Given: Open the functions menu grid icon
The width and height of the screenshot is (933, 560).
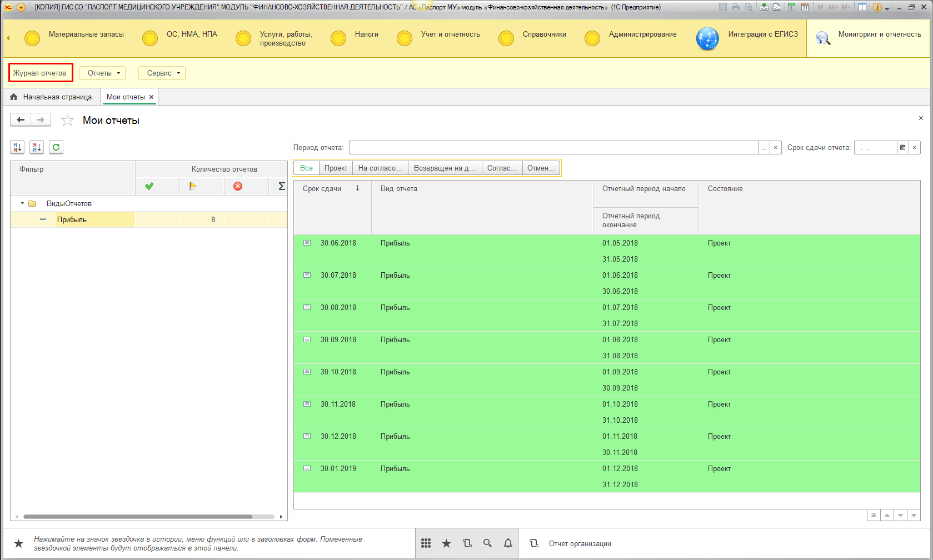Looking at the screenshot, I should [426, 543].
